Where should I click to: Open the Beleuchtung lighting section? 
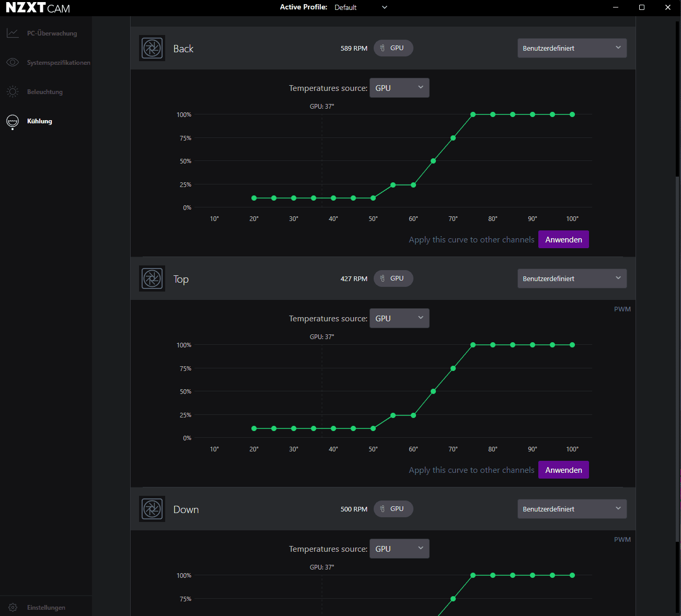pos(46,92)
